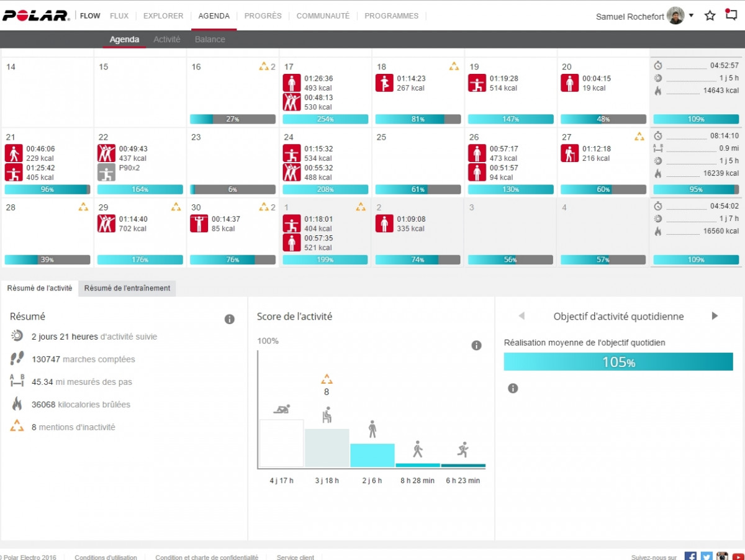745x560 pixels.
Task: Click the inactivity alert icon on day 18
Action: pyautogui.click(x=454, y=66)
